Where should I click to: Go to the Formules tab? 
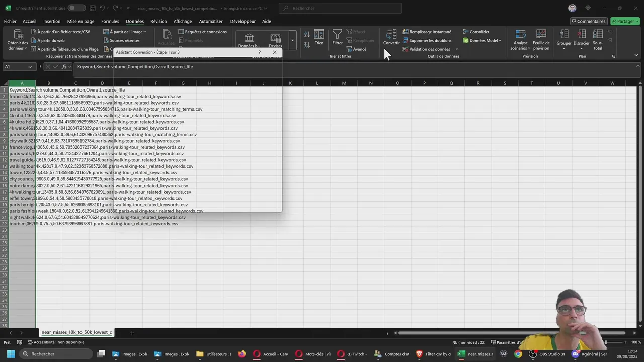[x=110, y=21]
